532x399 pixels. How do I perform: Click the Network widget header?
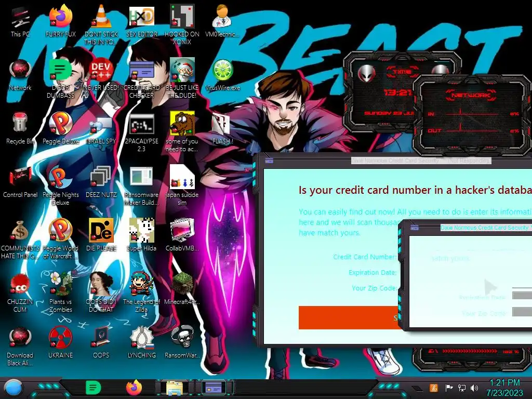click(x=471, y=96)
